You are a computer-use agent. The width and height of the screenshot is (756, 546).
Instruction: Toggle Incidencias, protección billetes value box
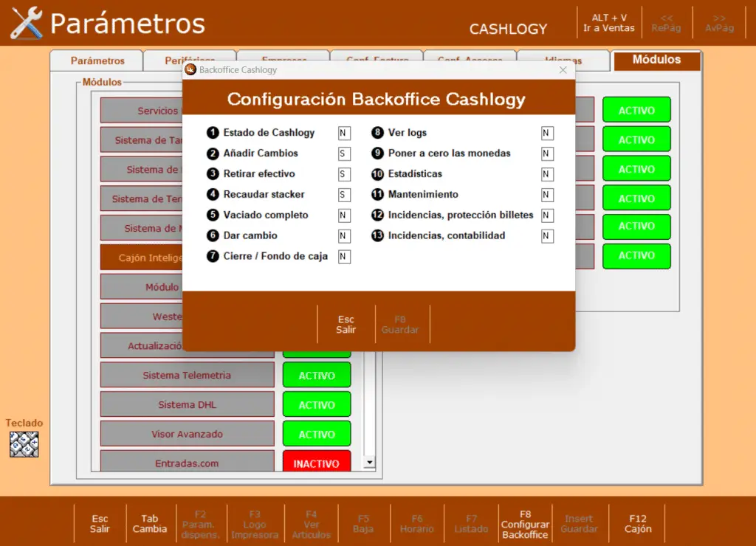[x=547, y=215]
